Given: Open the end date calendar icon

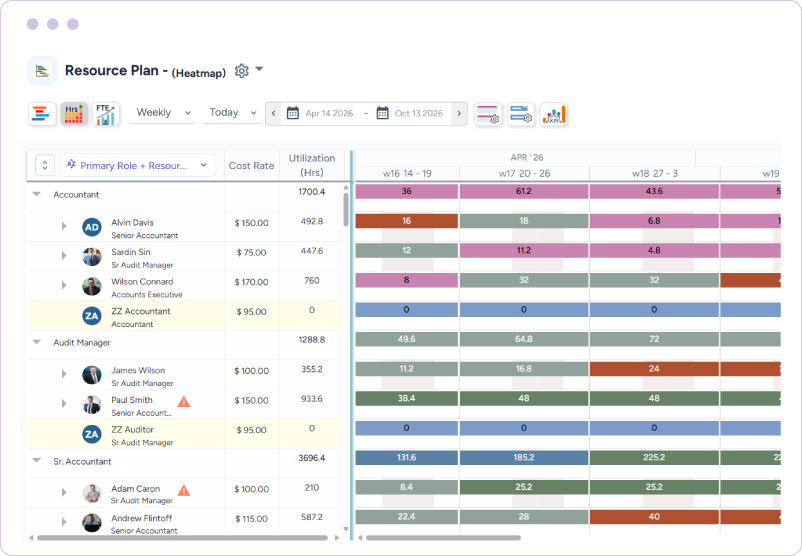Looking at the screenshot, I should pos(383,113).
